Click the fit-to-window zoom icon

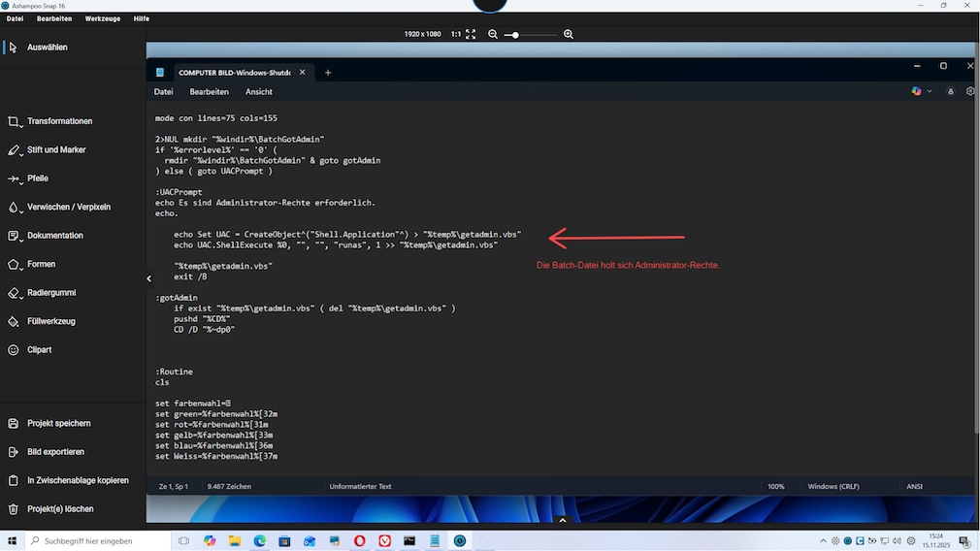(471, 34)
